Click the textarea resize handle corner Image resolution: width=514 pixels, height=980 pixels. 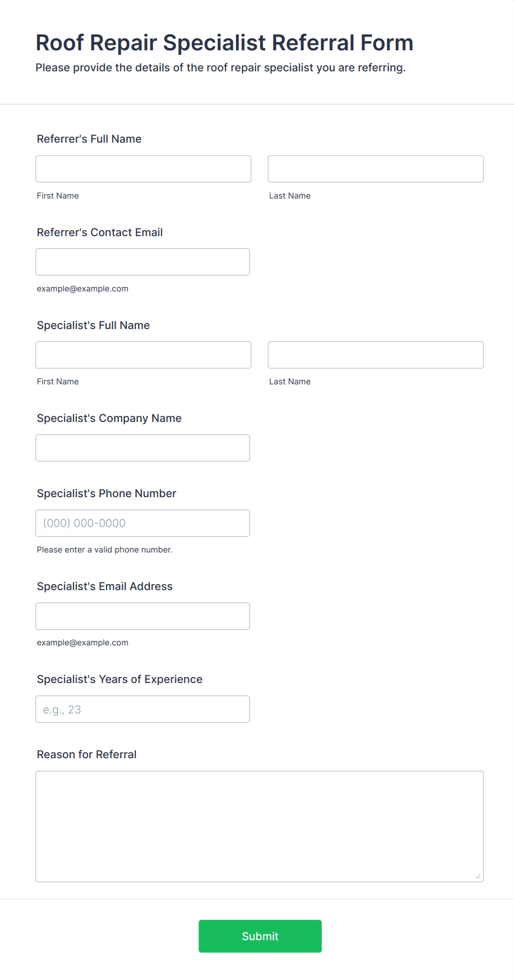tap(478, 876)
